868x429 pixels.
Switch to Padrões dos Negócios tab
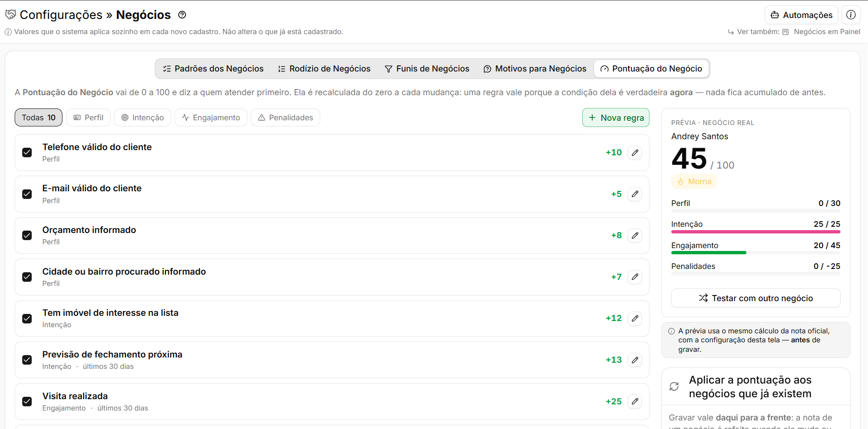213,69
